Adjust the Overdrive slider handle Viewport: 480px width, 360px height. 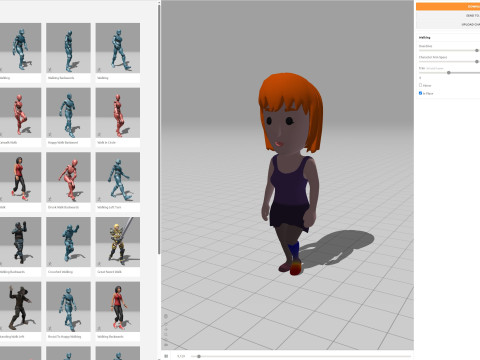(x=477, y=50)
